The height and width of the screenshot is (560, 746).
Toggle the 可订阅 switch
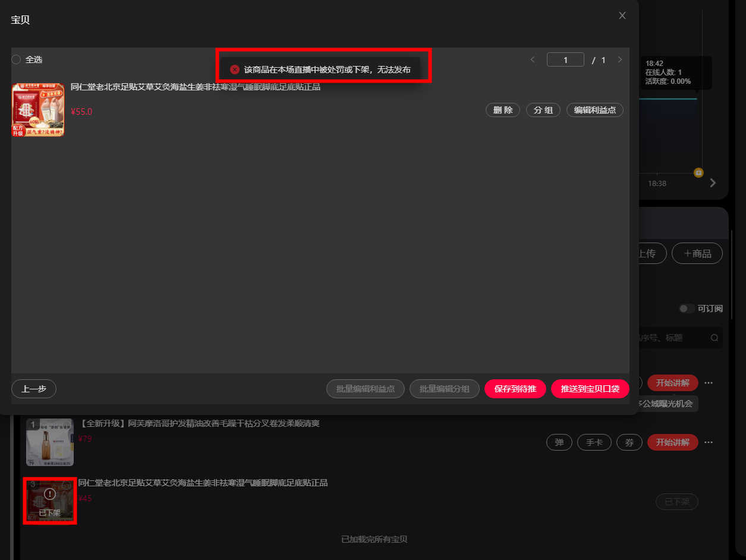click(687, 309)
